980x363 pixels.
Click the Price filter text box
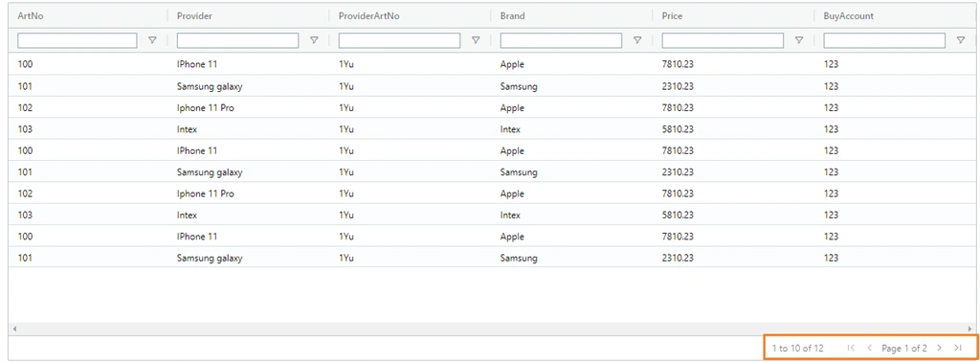point(723,40)
